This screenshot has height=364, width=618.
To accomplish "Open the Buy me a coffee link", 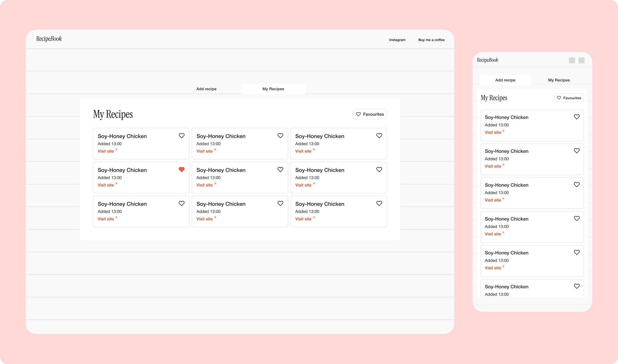I will [431, 40].
